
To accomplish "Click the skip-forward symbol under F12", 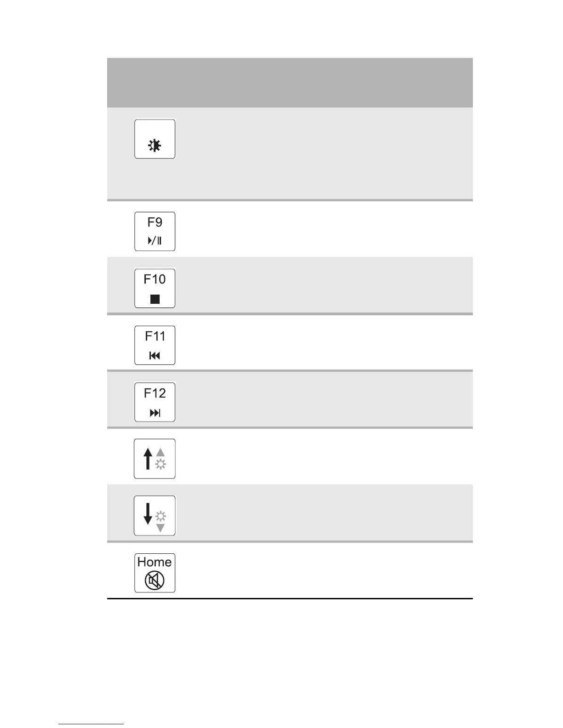I will pyautogui.click(x=155, y=413).
